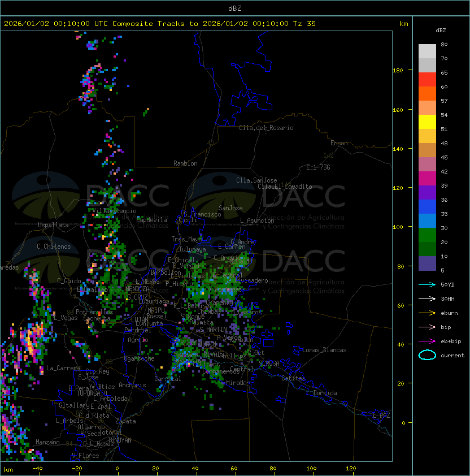Pick the slate purple 5-10 dBZ band
The height and width of the screenshot is (476, 470).
pyautogui.click(x=427, y=263)
